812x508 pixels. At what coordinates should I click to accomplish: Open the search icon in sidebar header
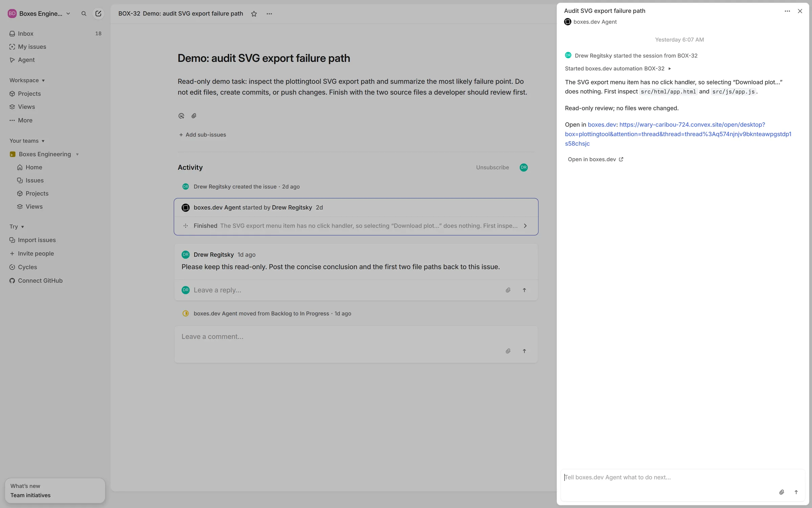(x=84, y=14)
